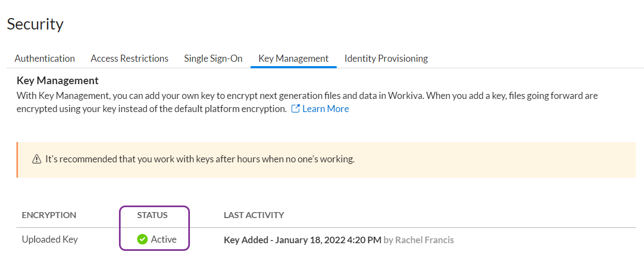Click the external link icon beside Learn More
The image size is (644, 270).
tap(295, 109)
